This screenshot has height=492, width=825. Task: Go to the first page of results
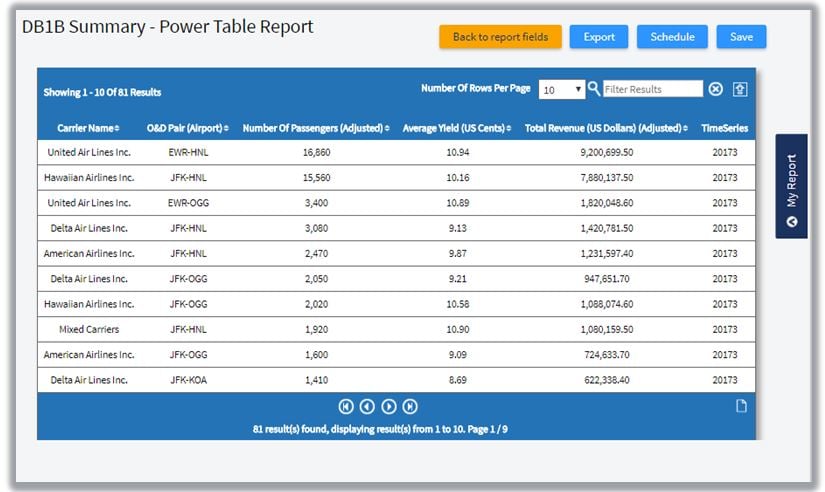346,406
